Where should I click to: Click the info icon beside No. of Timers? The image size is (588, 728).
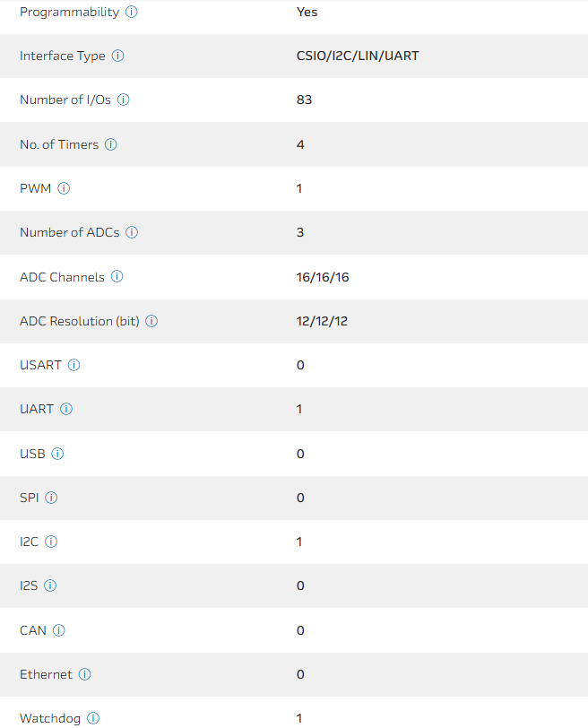[111, 144]
